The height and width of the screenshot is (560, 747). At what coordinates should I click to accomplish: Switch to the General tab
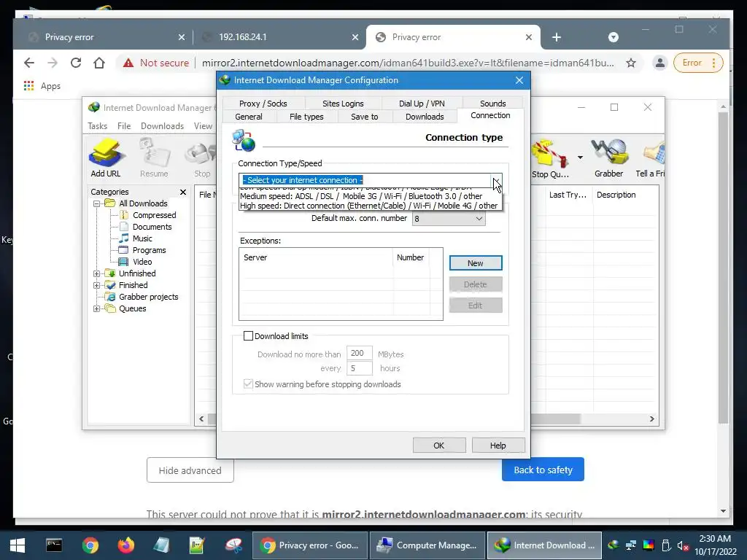tap(249, 117)
